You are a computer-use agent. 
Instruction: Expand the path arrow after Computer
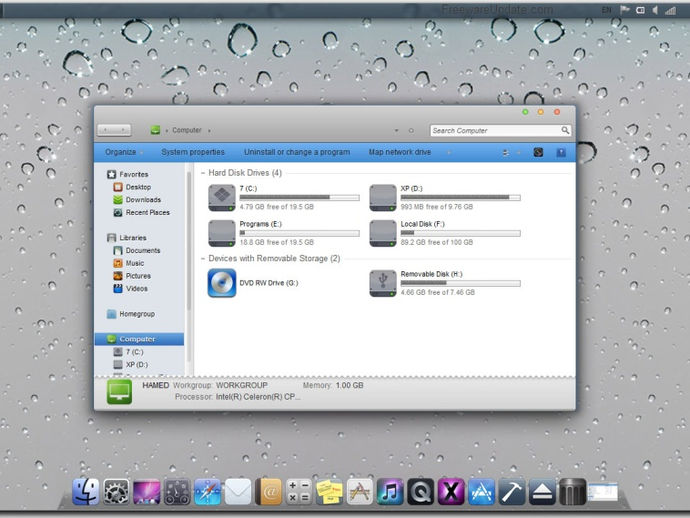[x=209, y=130]
